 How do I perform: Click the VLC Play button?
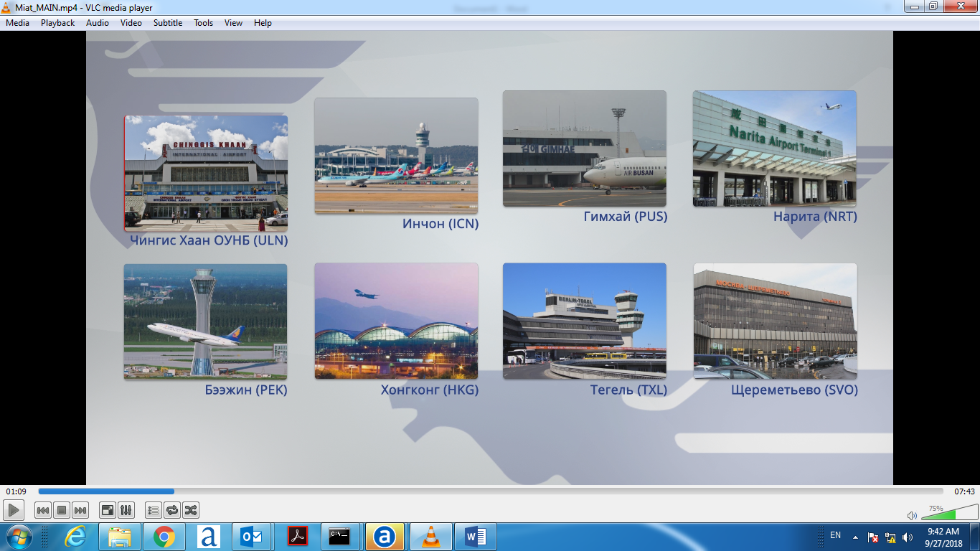pos(14,510)
